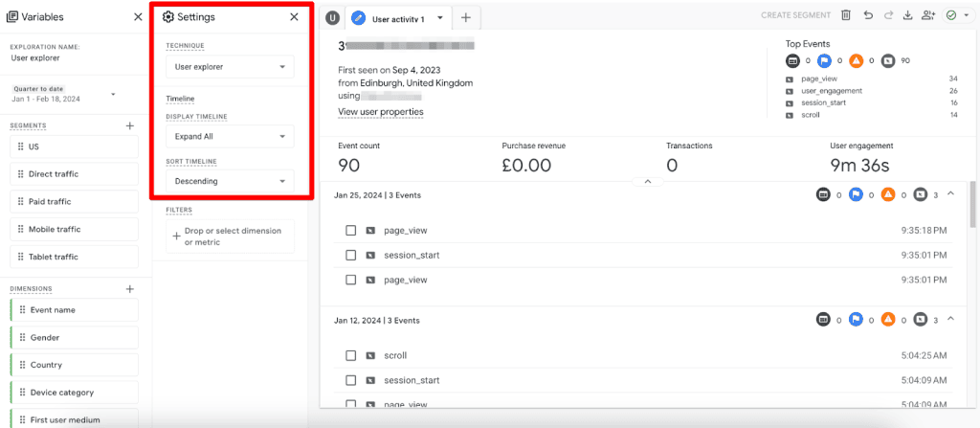
Task: Check the page_view event at 9:35:01 PM
Action: [x=350, y=280]
